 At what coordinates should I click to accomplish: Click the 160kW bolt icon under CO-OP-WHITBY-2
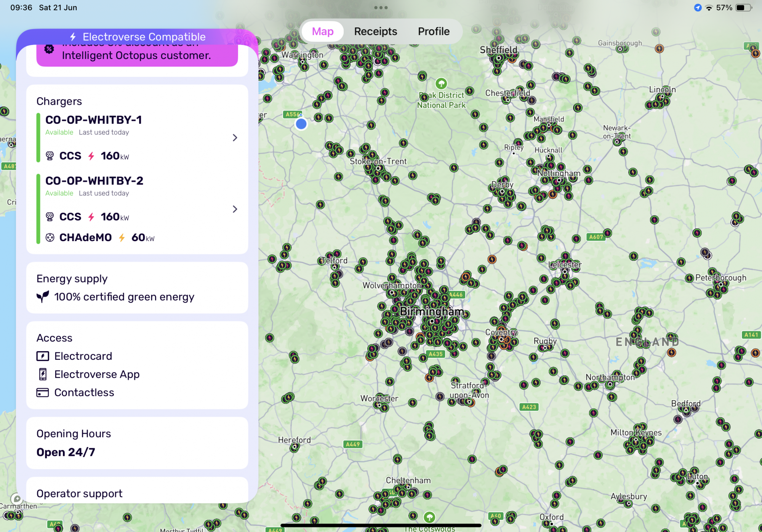[91, 217]
